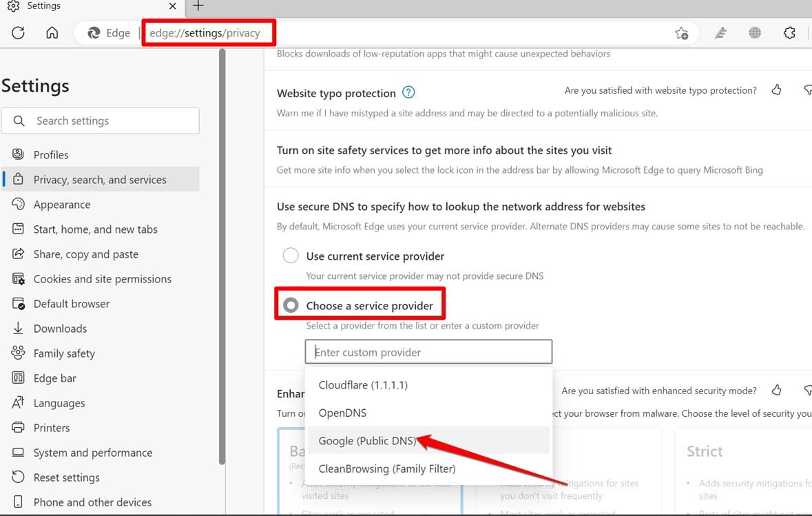This screenshot has height=516, width=812.
Task: Click the Privacy lock sidebar icon
Action: pyautogui.click(x=18, y=178)
